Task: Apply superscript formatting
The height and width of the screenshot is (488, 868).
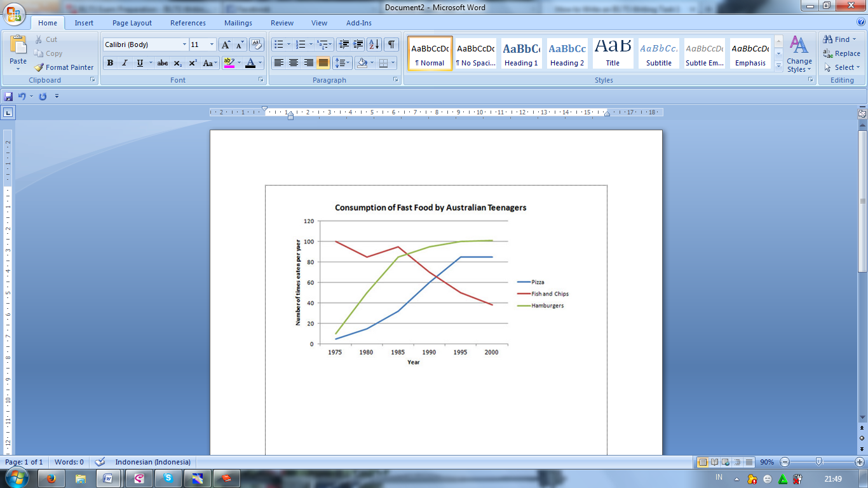Action: pos(193,63)
